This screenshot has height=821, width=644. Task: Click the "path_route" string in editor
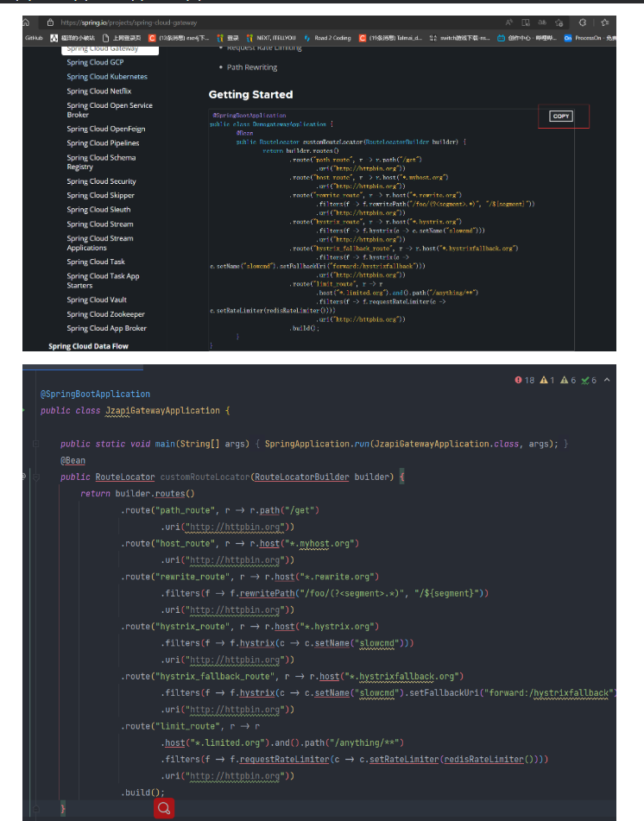click(x=184, y=510)
